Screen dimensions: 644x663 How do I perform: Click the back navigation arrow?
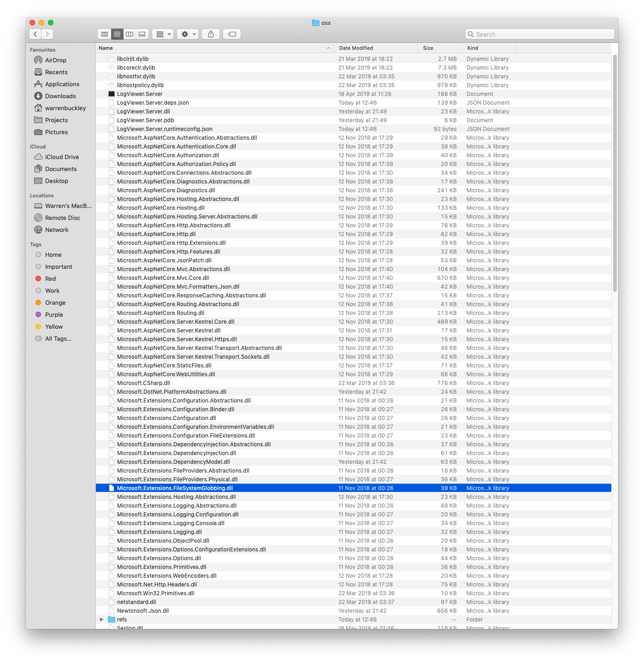point(35,34)
